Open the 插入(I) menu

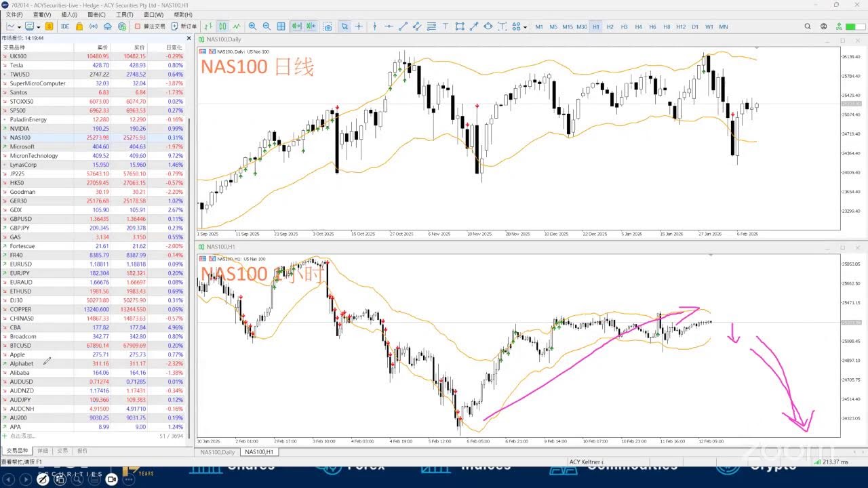pyautogui.click(x=69, y=14)
